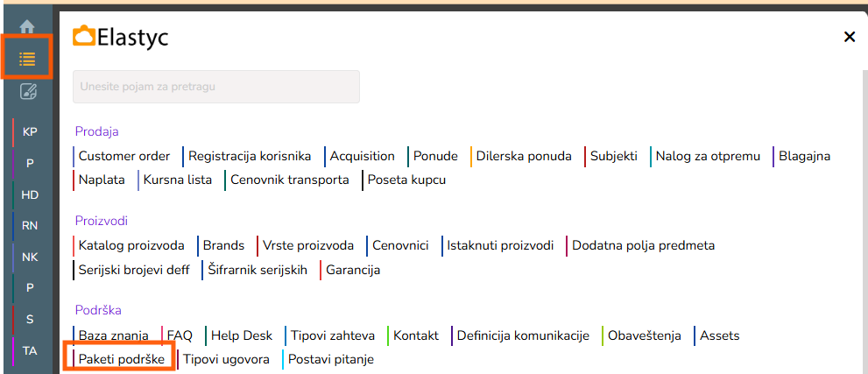The width and height of the screenshot is (868, 374).
Task: Select the KP sidebar shortcut
Action: [x=30, y=131]
